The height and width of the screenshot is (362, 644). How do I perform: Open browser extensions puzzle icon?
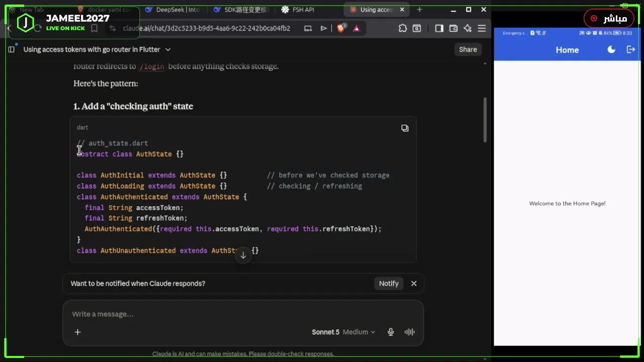(403, 29)
